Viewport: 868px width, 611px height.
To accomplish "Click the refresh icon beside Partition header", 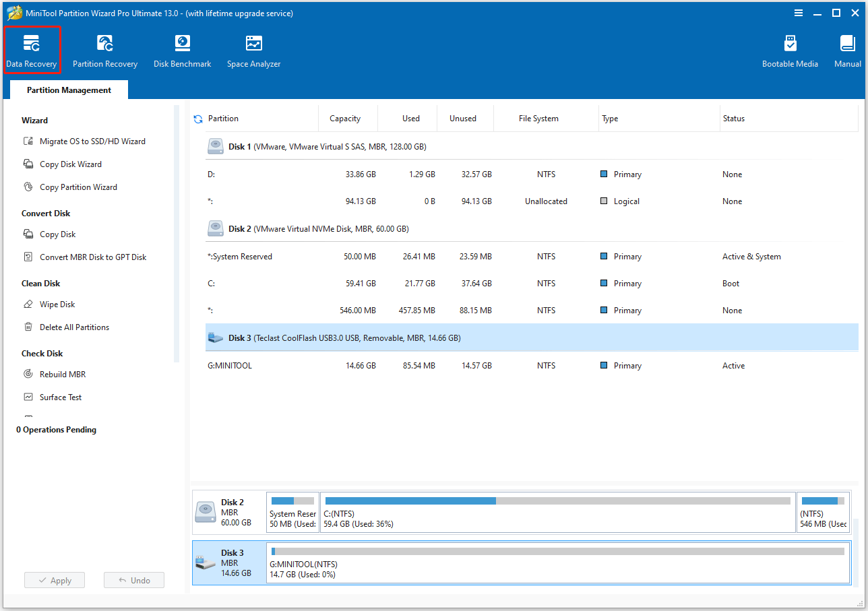I will [198, 119].
